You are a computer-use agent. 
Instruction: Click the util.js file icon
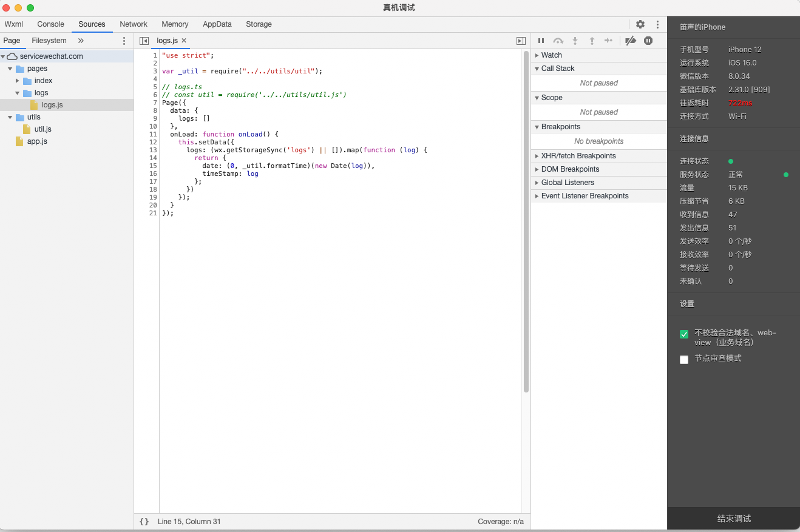coord(27,129)
